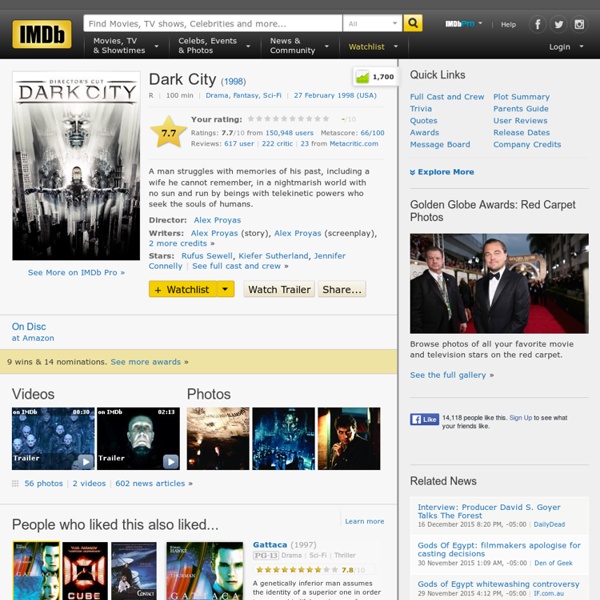Click the Golden Globe red carpet photo
Image resolution: width=600 pixels, height=600 pixels.
click(x=499, y=283)
